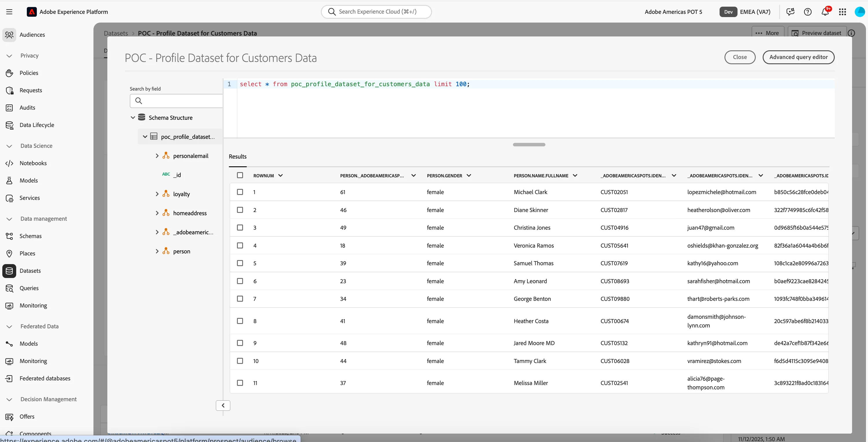The height and width of the screenshot is (442, 868).
Task: Open the notifications bell icon
Action: [x=825, y=12]
